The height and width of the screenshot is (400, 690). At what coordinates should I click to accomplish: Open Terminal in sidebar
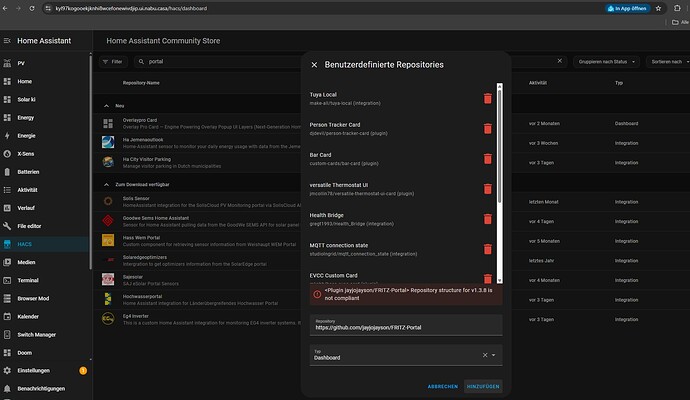(45, 280)
